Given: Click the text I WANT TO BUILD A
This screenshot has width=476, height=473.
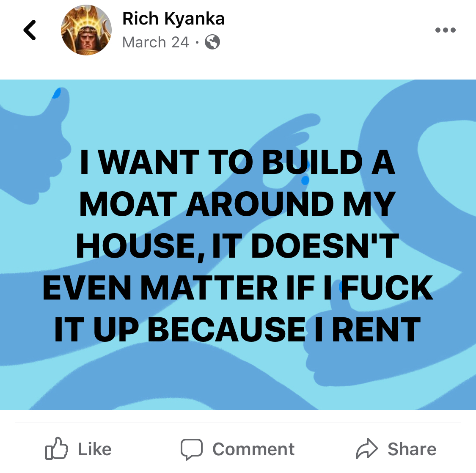Looking at the screenshot, I should [238, 162].
